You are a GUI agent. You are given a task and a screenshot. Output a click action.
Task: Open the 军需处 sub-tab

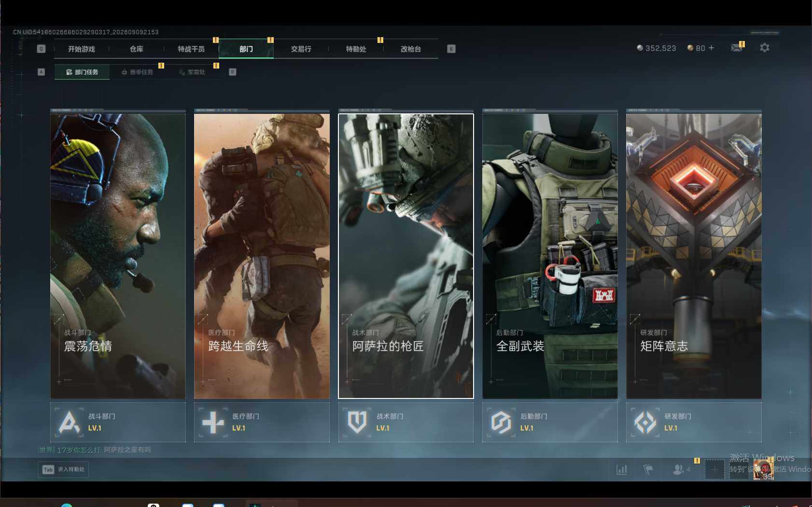pyautogui.click(x=192, y=72)
